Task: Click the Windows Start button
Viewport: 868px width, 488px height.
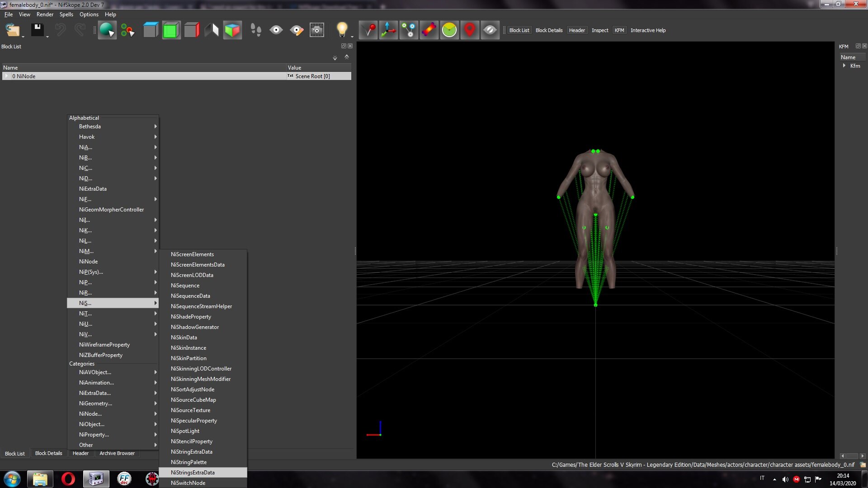Action: tap(12, 479)
